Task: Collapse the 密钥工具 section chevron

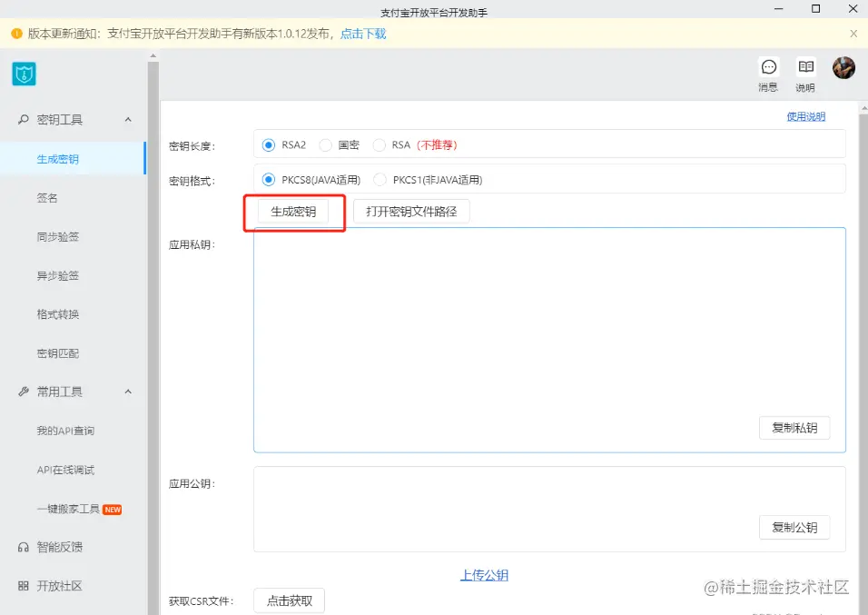Action: (128, 120)
